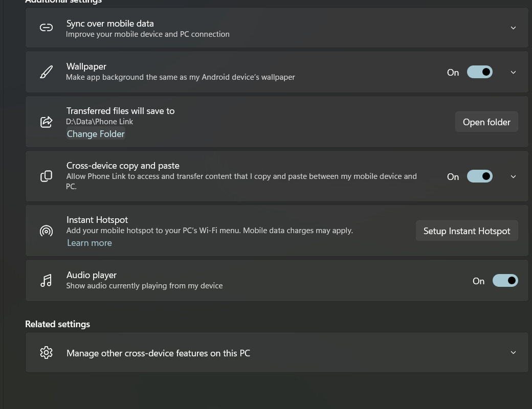Expand Sync over mobile data chevron

(513, 28)
